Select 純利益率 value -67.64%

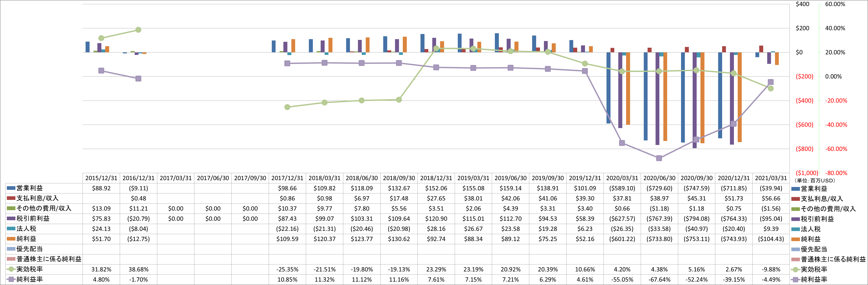(659, 280)
